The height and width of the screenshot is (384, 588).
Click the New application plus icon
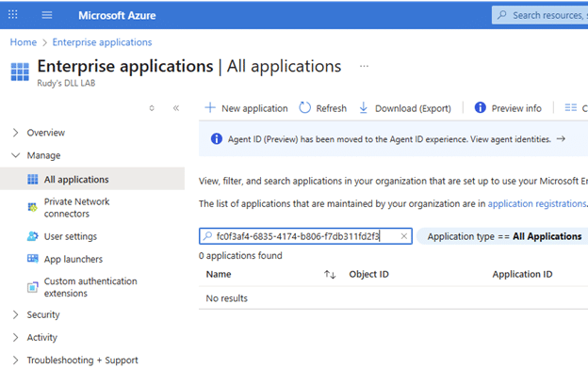[210, 108]
